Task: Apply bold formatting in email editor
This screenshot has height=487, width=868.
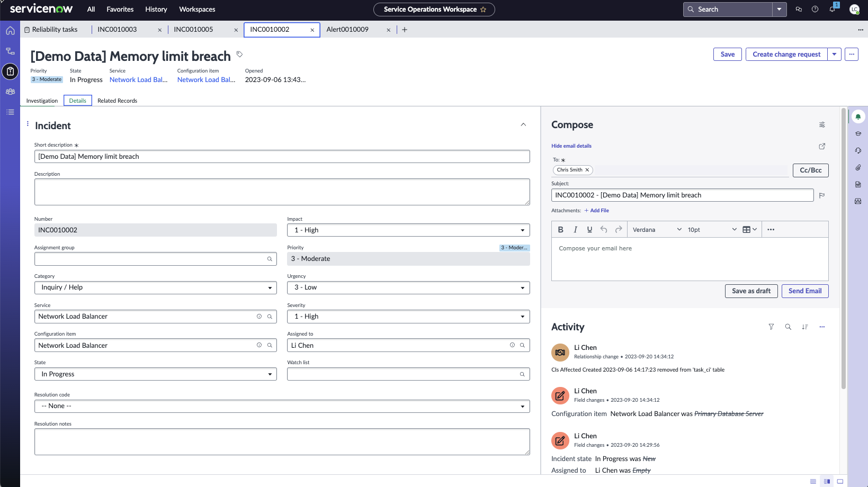Action: [x=560, y=230]
